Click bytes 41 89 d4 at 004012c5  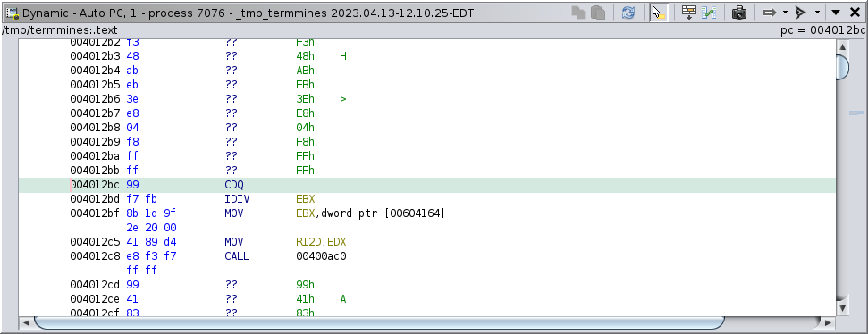(x=151, y=242)
